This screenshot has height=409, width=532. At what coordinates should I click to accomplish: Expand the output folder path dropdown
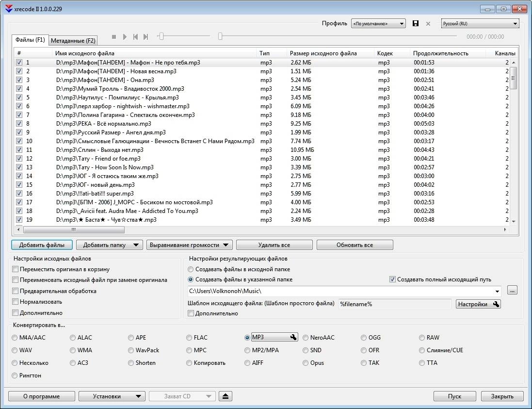497,291
